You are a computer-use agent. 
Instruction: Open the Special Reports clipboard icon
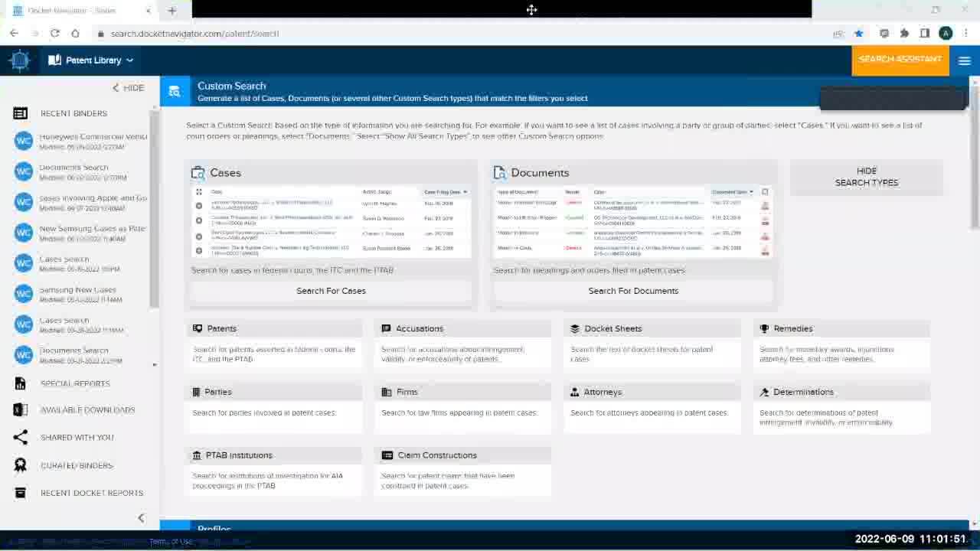click(21, 383)
